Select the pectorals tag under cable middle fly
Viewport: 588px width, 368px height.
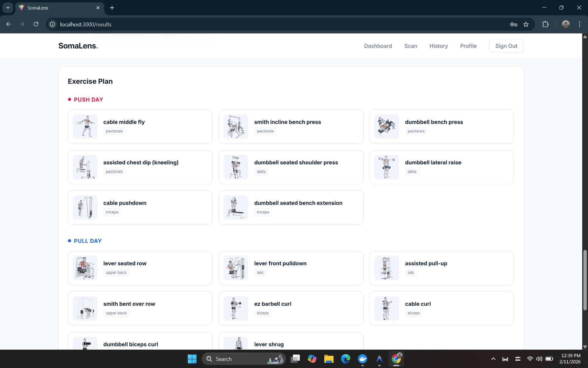(114, 131)
